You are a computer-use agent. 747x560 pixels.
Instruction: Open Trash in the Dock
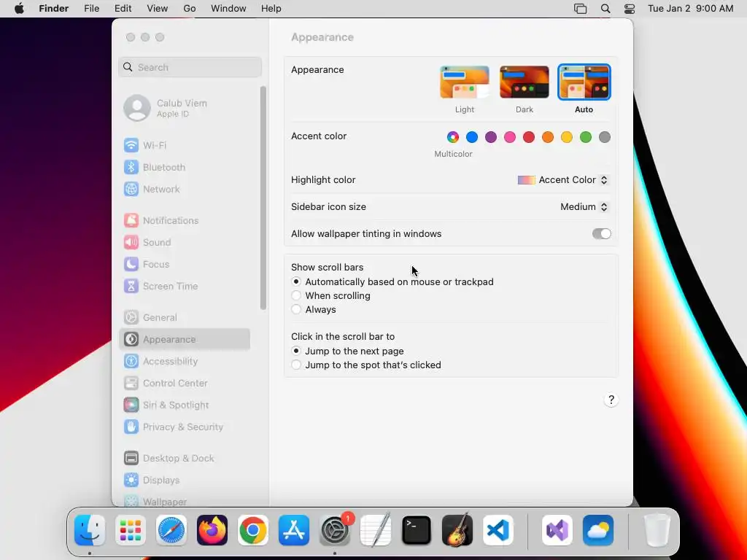click(x=657, y=530)
